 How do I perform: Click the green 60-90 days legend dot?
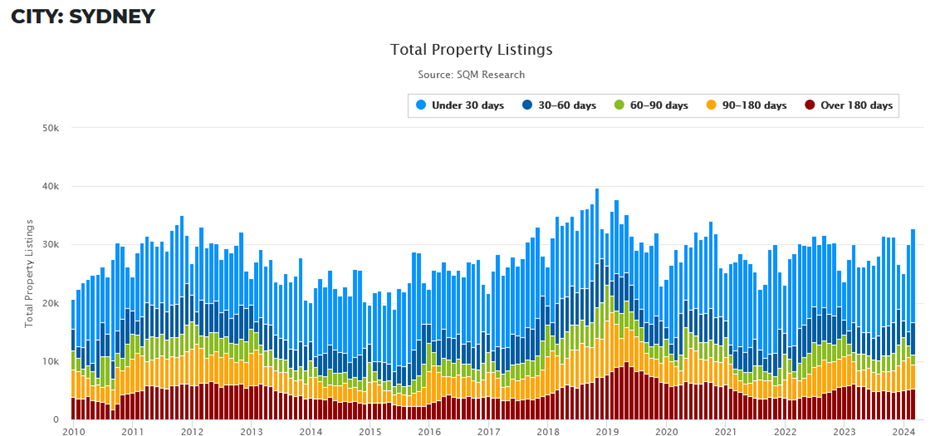[620, 105]
